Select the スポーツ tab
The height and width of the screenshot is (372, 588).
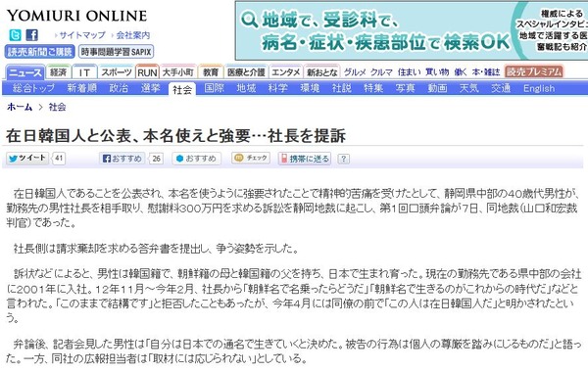(x=117, y=71)
